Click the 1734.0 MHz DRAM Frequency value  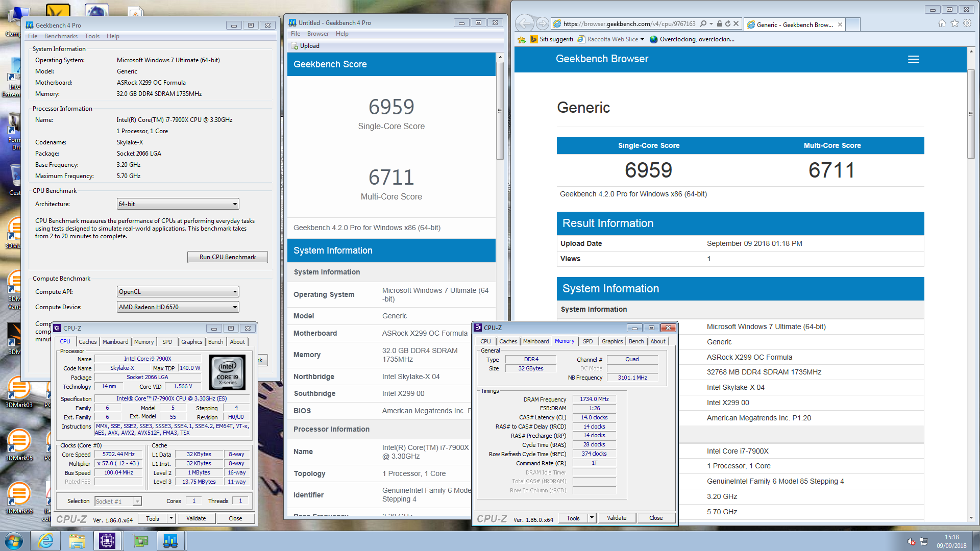(x=594, y=399)
